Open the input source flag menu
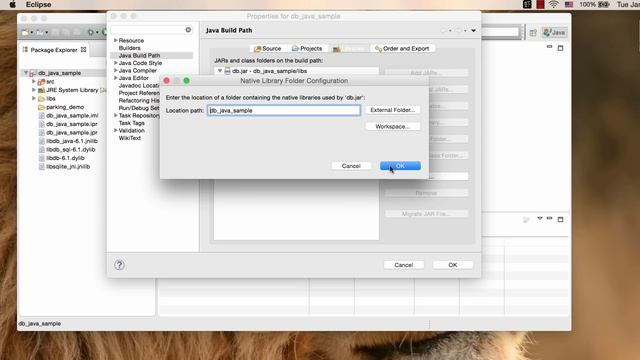This screenshot has height=360, width=640. [x=569, y=4]
